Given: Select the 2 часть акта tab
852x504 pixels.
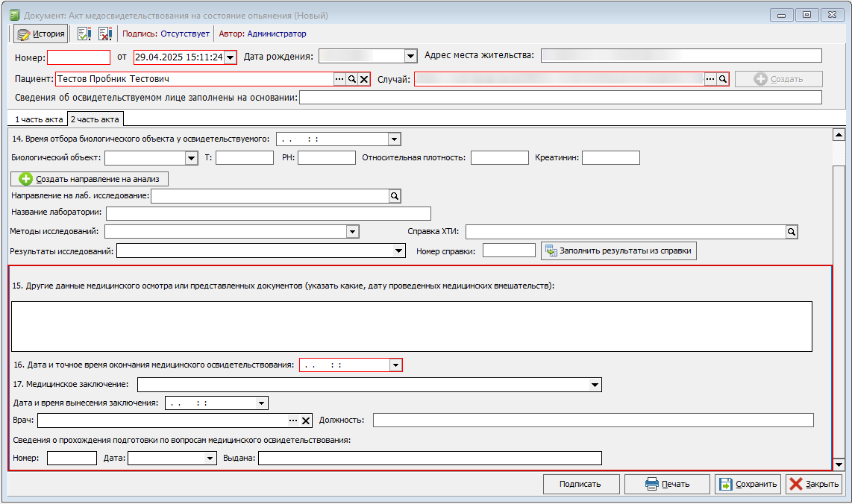Looking at the screenshot, I should (95, 119).
